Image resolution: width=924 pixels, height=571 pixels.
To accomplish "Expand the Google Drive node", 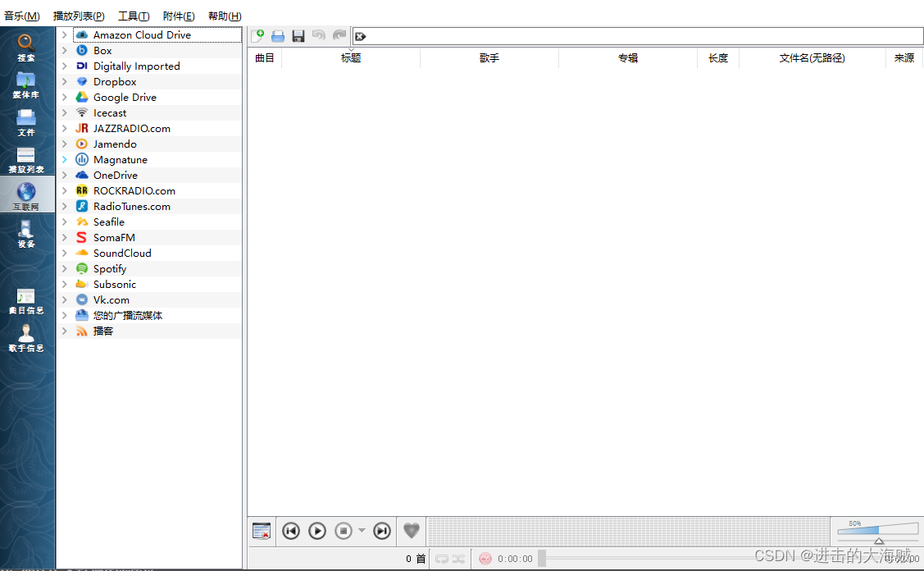I will (65, 98).
